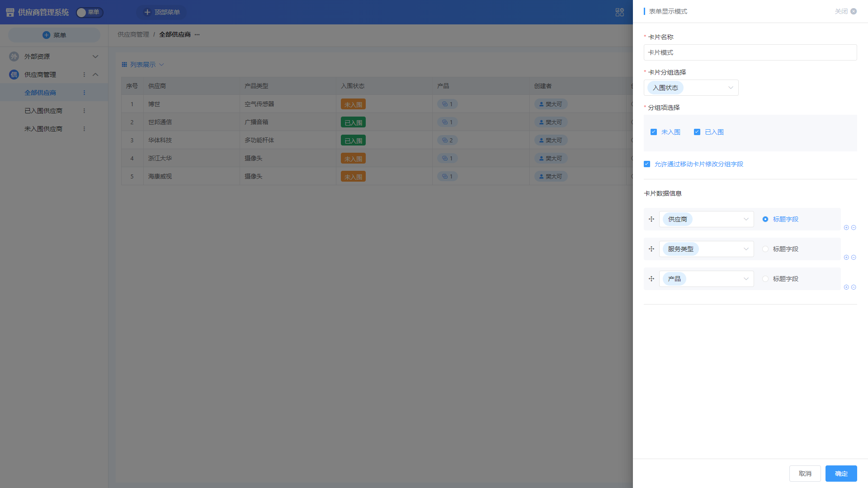This screenshot has width=868, height=488.
Task: Open more options for 全部供应商 item
Action: pyautogui.click(x=84, y=93)
